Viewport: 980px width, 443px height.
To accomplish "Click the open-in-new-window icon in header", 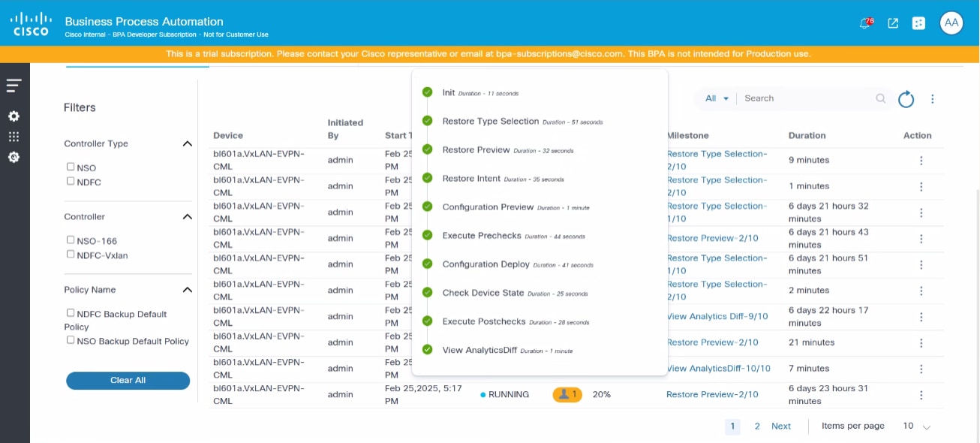I will pos(893,23).
